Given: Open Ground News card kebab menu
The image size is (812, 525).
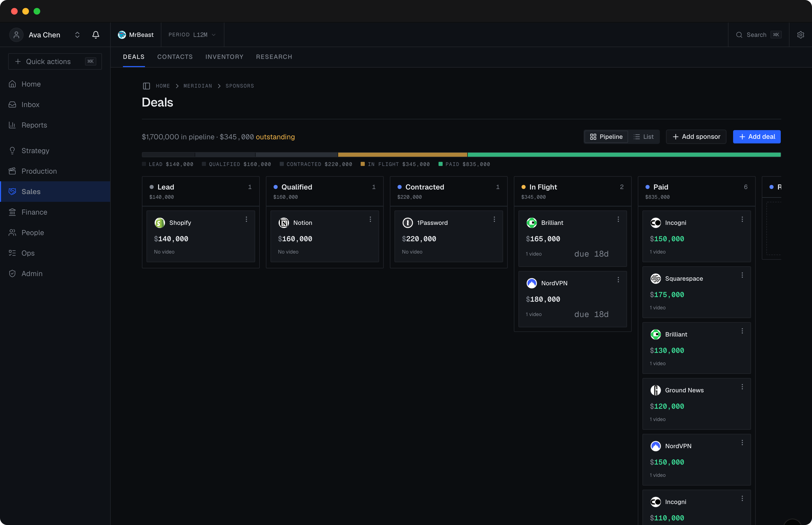Looking at the screenshot, I should (742, 387).
